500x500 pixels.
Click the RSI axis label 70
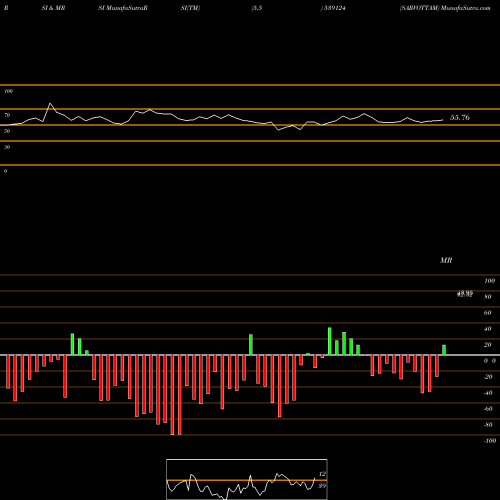(7, 115)
